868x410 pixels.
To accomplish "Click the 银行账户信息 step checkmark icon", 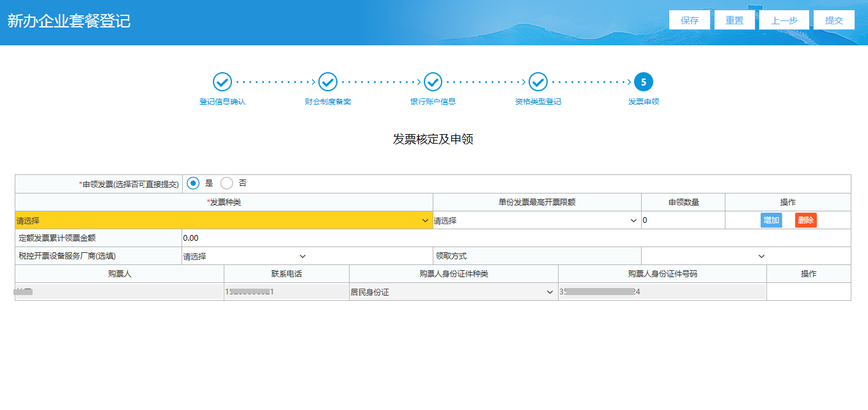I will [433, 82].
